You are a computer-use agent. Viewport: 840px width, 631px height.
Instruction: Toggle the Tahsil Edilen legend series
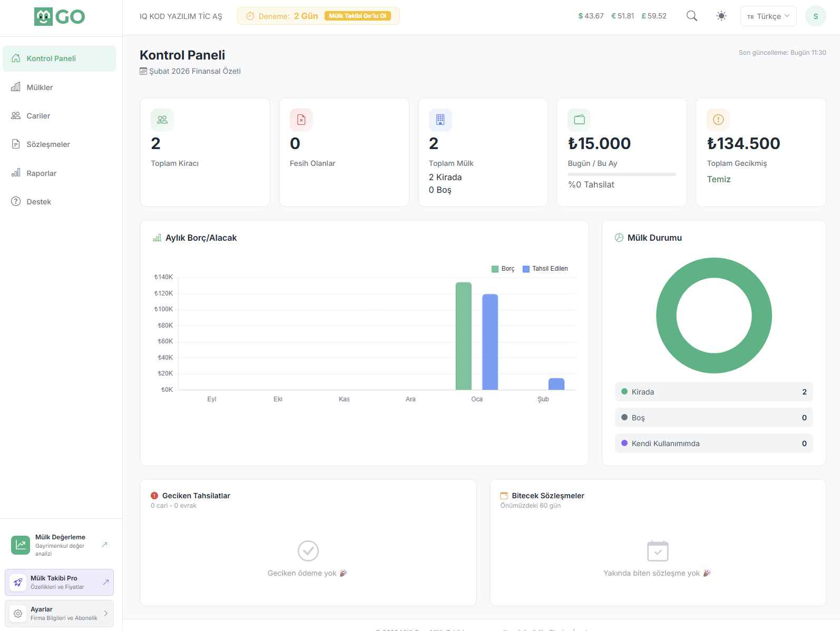(545, 269)
